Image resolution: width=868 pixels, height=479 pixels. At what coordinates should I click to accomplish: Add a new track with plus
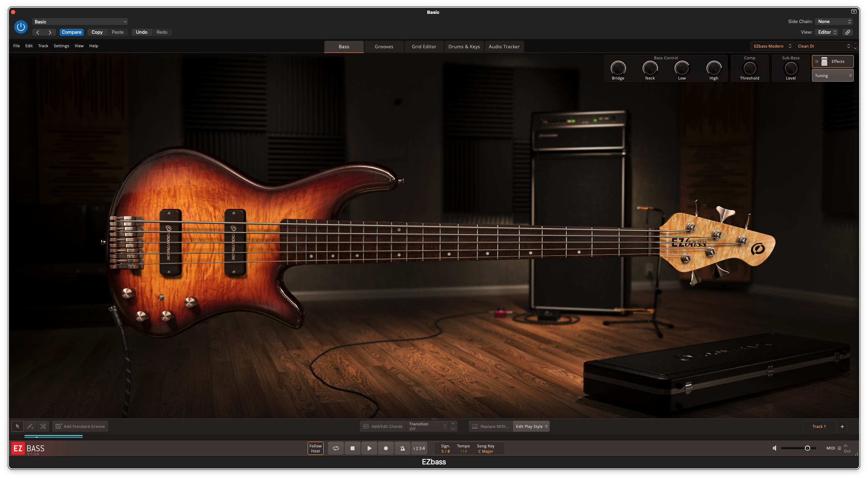[x=842, y=426]
